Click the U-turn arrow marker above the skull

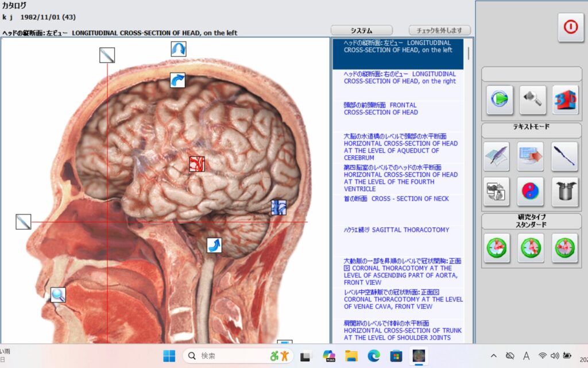pyautogui.click(x=179, y=49)
